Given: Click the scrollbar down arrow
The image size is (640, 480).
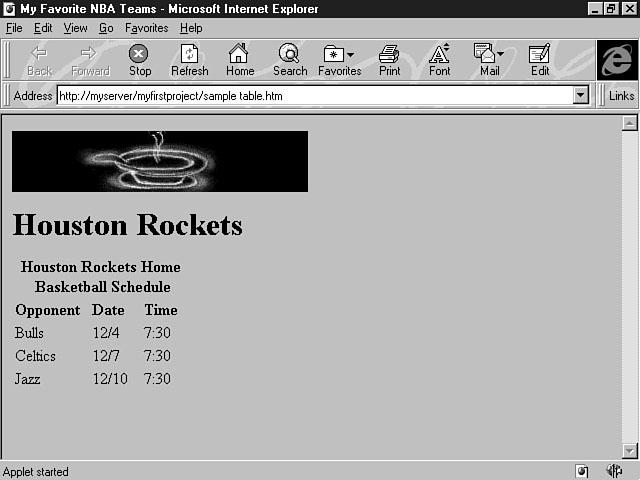Looking at the screenshot, I should [629, 451].
